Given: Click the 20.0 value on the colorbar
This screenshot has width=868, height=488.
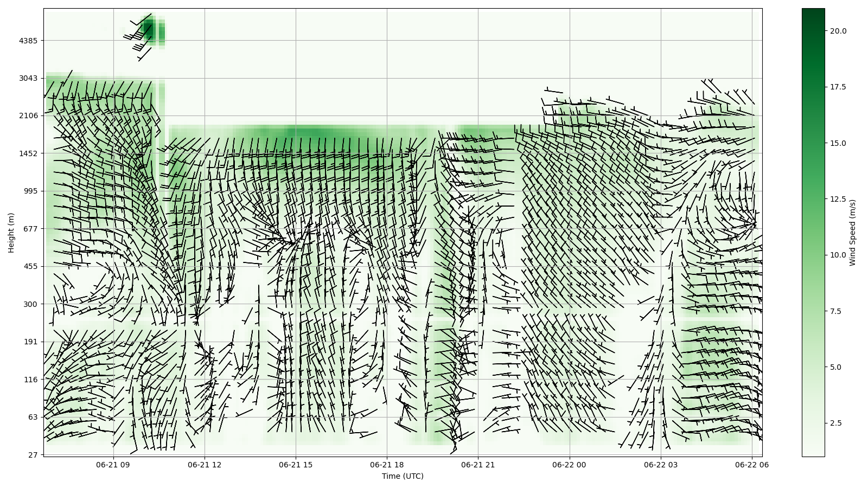Looking at the screenshot, I should tap(838, 31).
